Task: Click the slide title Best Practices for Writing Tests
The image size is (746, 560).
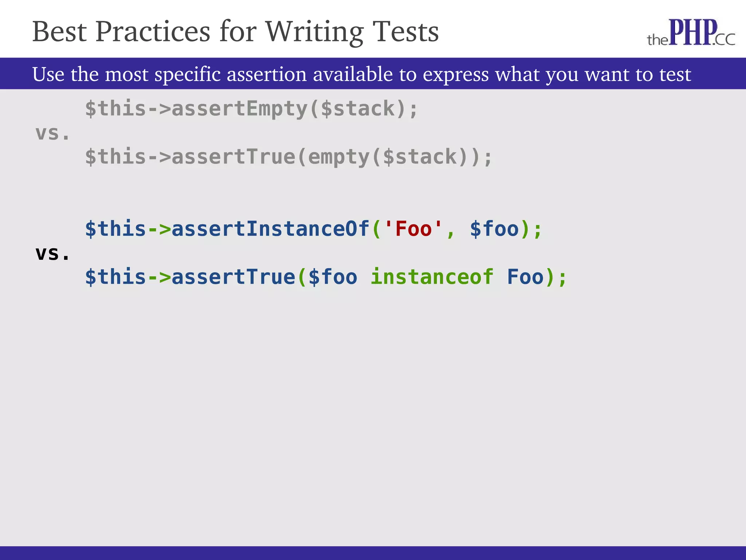Action: [x=236, y=32]
